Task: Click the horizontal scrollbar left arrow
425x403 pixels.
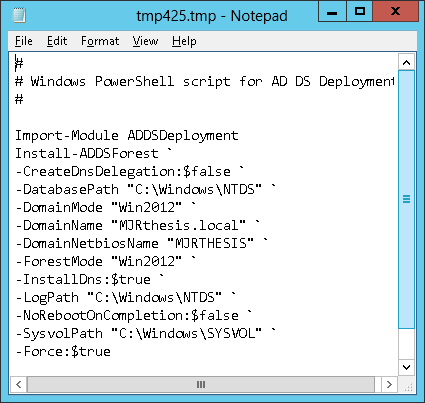Action: (x=19, y=384)
